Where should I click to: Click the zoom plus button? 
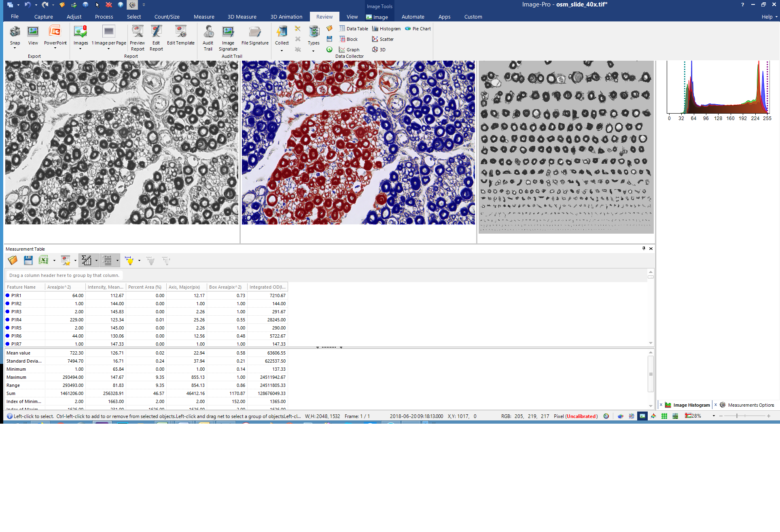tap(768, 416)
